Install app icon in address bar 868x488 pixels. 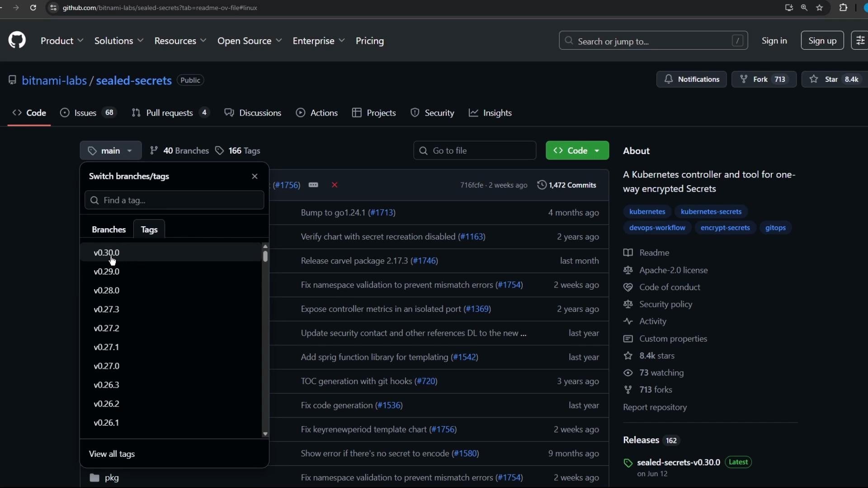point(789,8)
